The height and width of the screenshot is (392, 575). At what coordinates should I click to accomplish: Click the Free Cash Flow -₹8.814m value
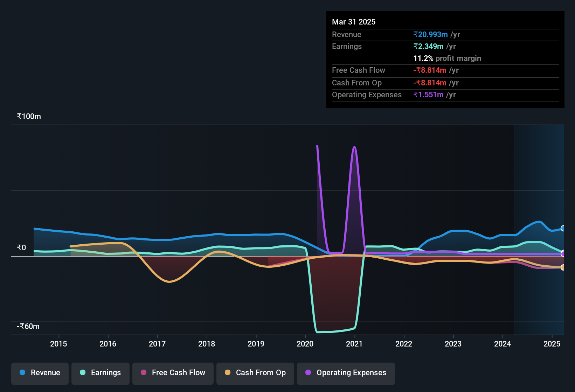tap(430, 70)
